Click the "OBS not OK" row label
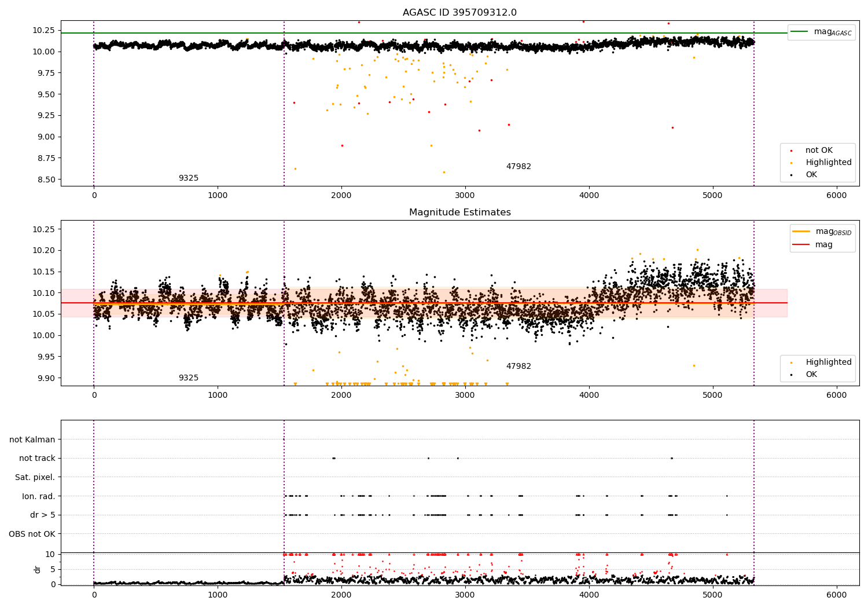 (32, 534)
